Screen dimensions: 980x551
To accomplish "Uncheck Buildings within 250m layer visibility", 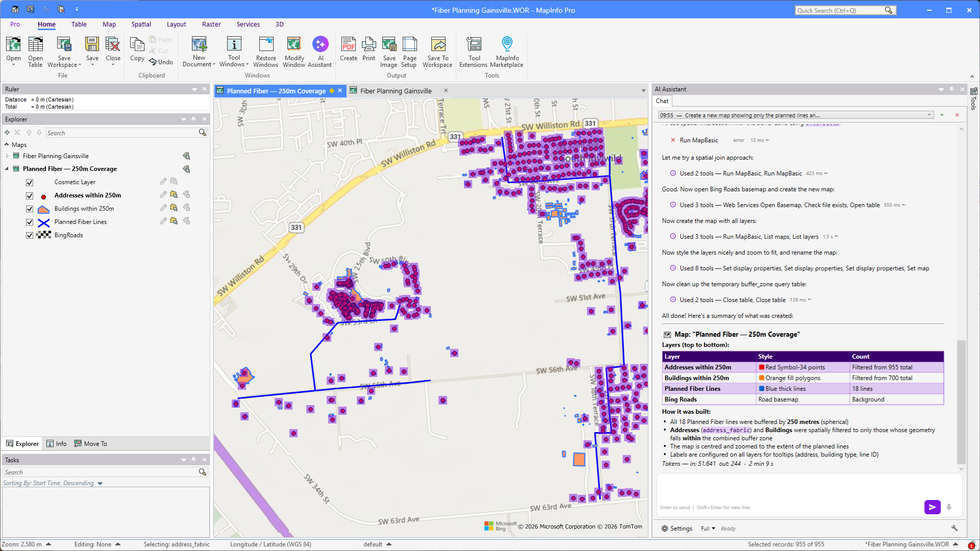I will click(x=30, y=209).
